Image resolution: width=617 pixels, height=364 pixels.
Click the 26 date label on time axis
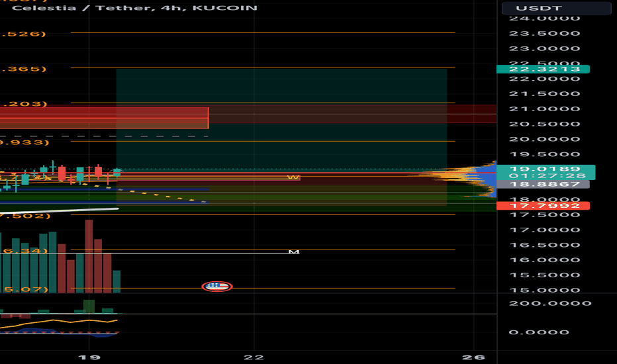[x=473, y=357]
